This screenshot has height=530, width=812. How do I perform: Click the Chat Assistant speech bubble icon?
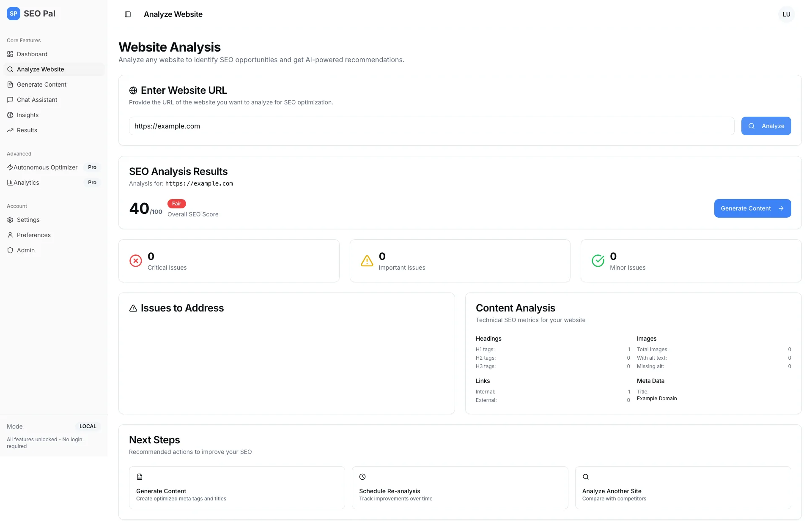coord(10,100)
